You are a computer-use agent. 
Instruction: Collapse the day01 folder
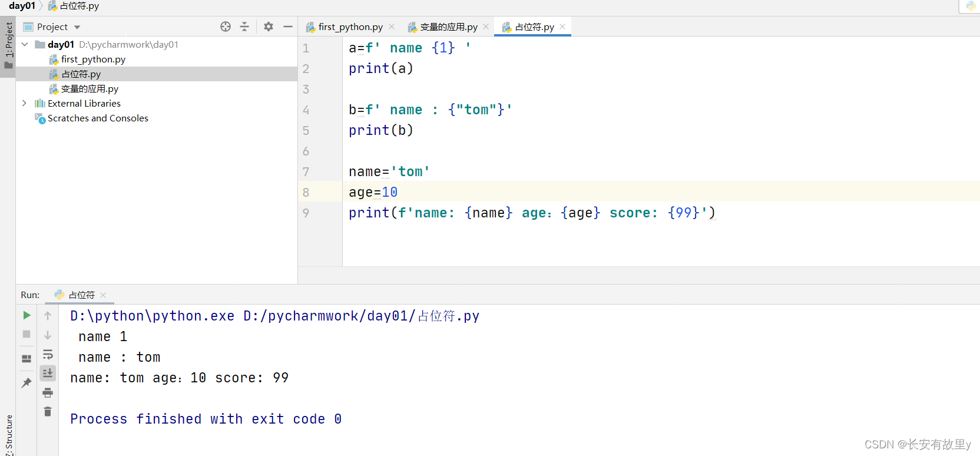(x=25, y=44)
